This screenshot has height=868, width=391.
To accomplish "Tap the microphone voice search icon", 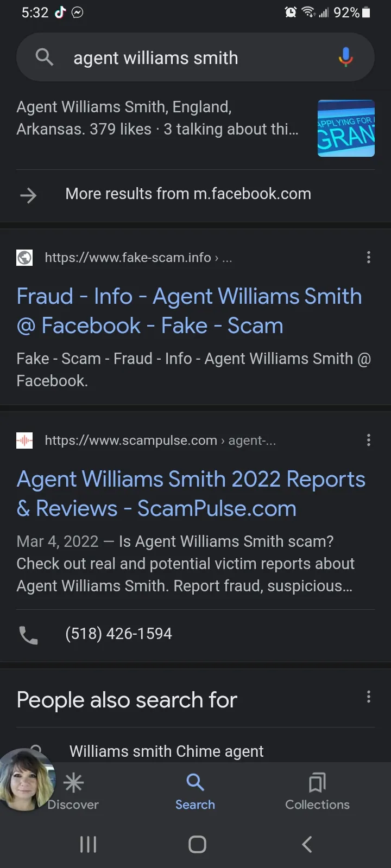I will (345, 57).
